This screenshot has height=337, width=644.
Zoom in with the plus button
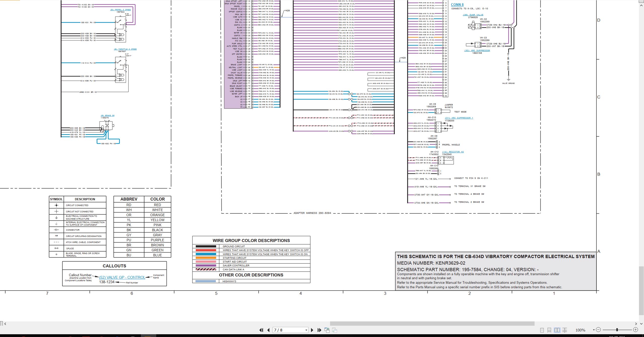click(x=636, y=329)
